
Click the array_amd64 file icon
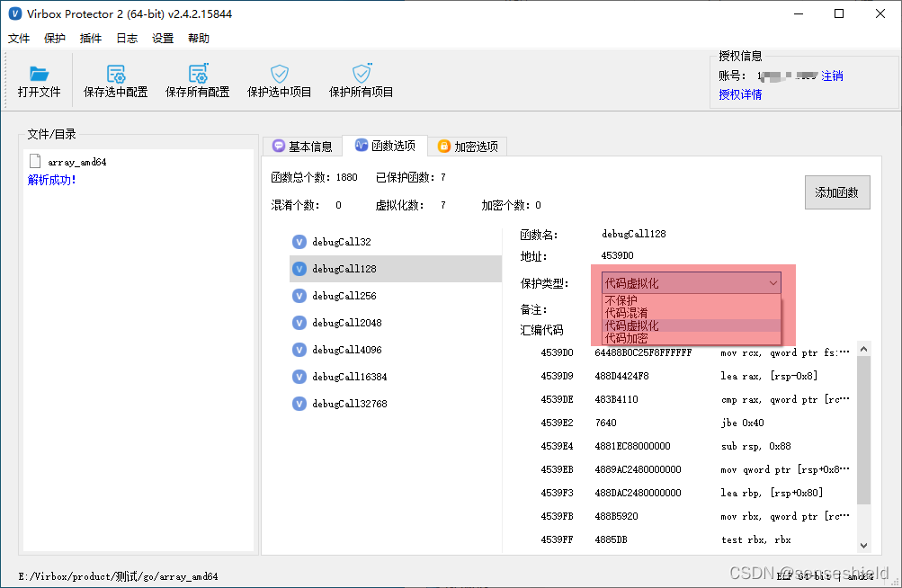click(35, 162)
